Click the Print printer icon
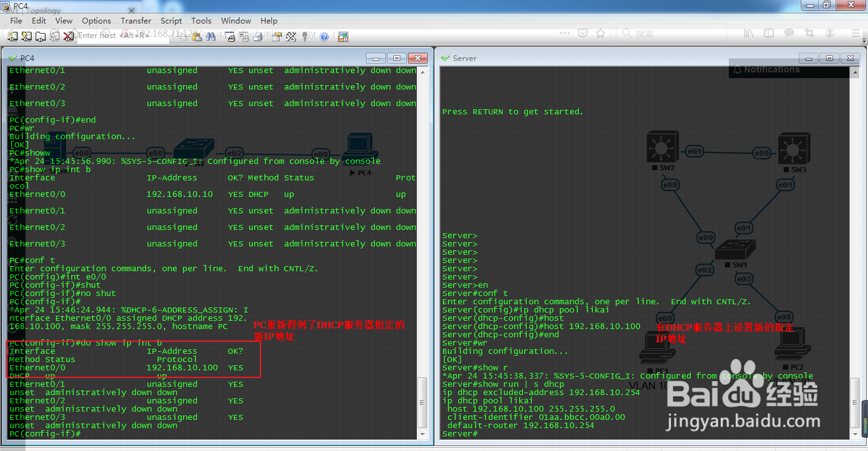The image size is (868, 451). coord(257,36)
